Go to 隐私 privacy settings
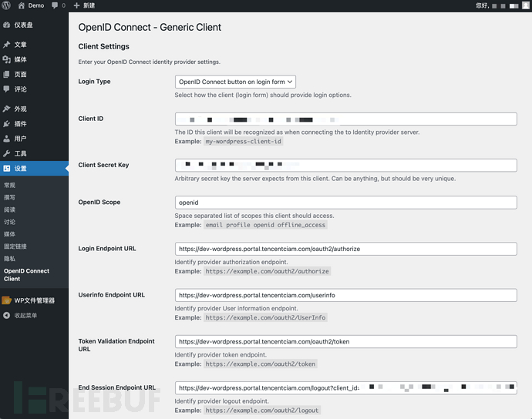532x419 pixels. [9, 258]
